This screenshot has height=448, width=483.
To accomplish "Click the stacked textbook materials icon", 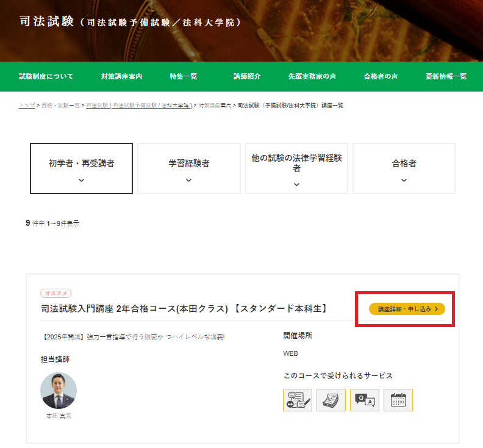I will [x=331, y=400].
